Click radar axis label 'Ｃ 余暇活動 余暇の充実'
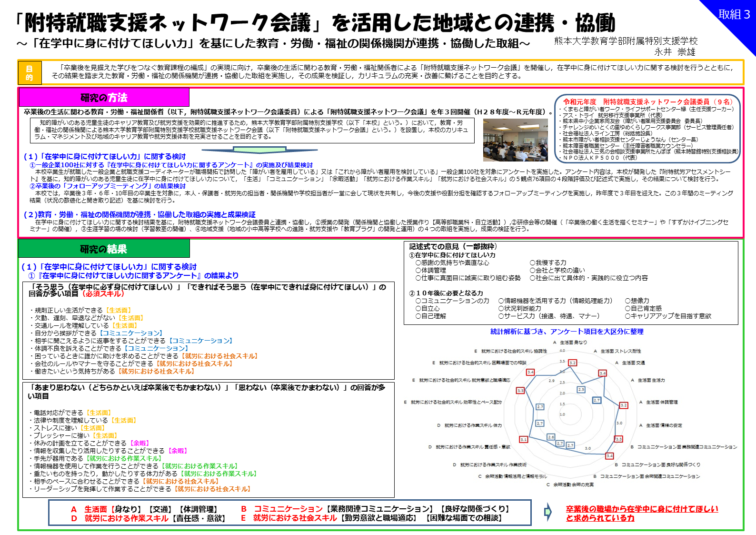This screenshot has height=535, width=756. click(x=570, y=485)
